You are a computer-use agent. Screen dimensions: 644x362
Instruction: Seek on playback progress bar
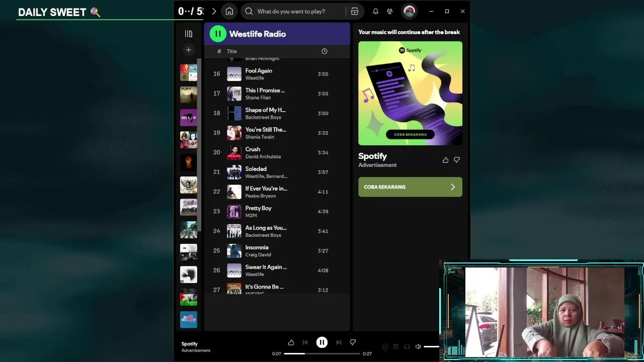[322, 353]
